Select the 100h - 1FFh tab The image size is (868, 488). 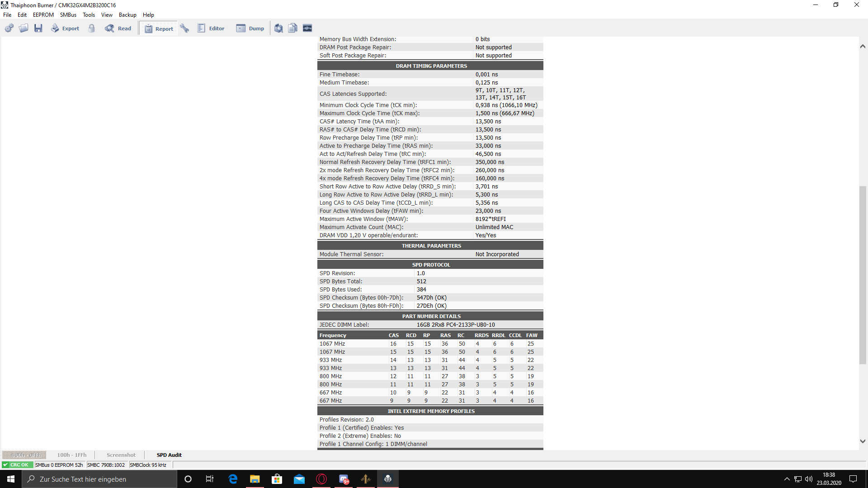[72, 455]
